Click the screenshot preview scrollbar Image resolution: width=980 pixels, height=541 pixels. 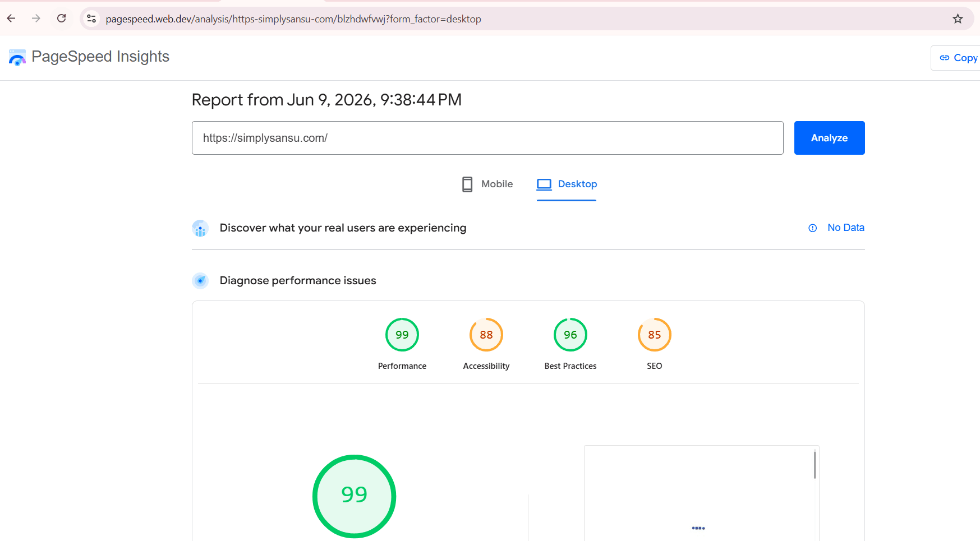[815, 464]
